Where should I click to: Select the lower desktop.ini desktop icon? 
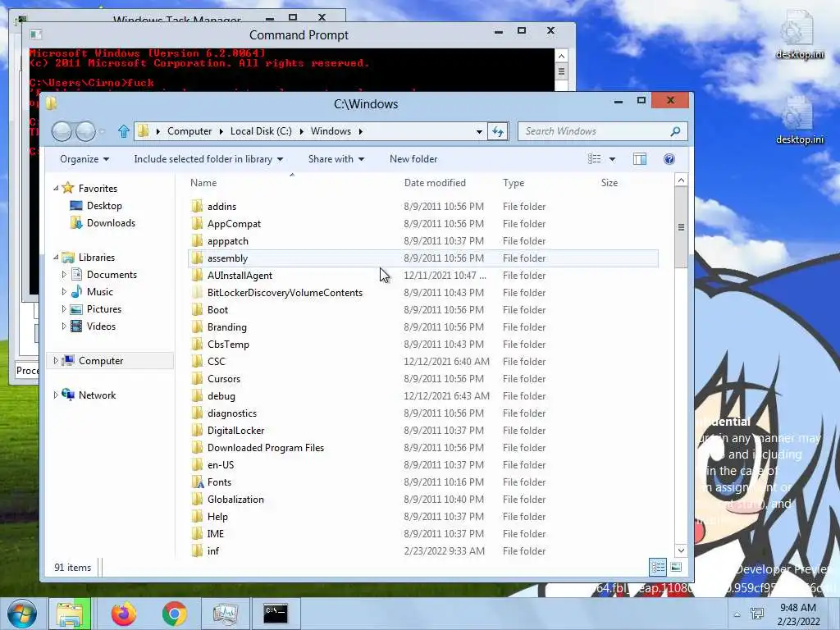pyautogui.click(x=798, y=120)
